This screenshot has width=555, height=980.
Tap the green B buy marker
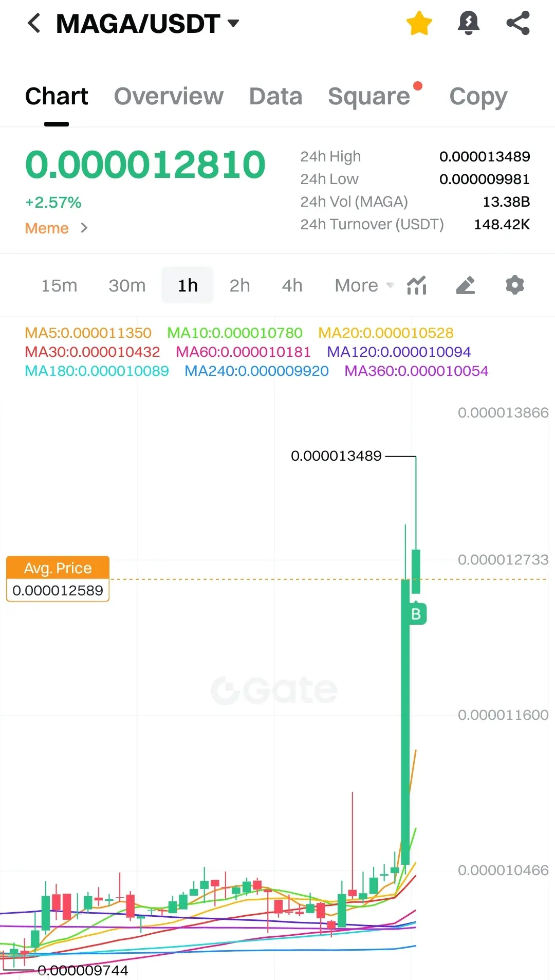tap(416, 614)
